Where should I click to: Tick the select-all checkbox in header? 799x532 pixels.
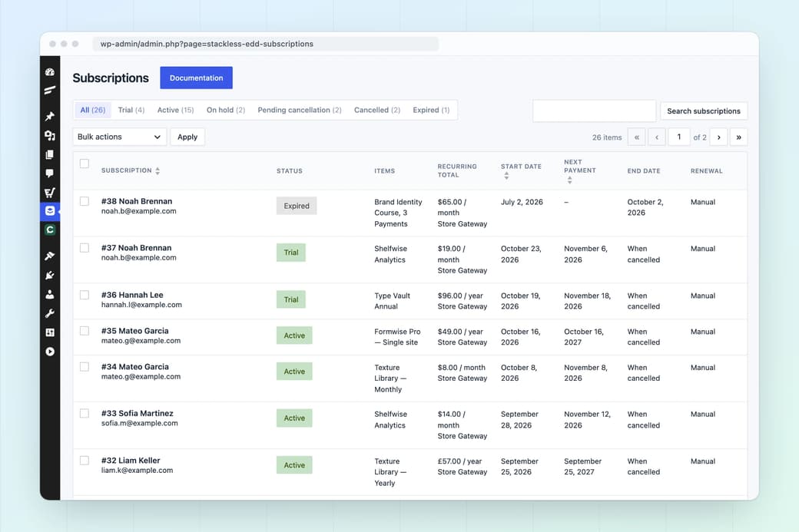pos(85,164)
